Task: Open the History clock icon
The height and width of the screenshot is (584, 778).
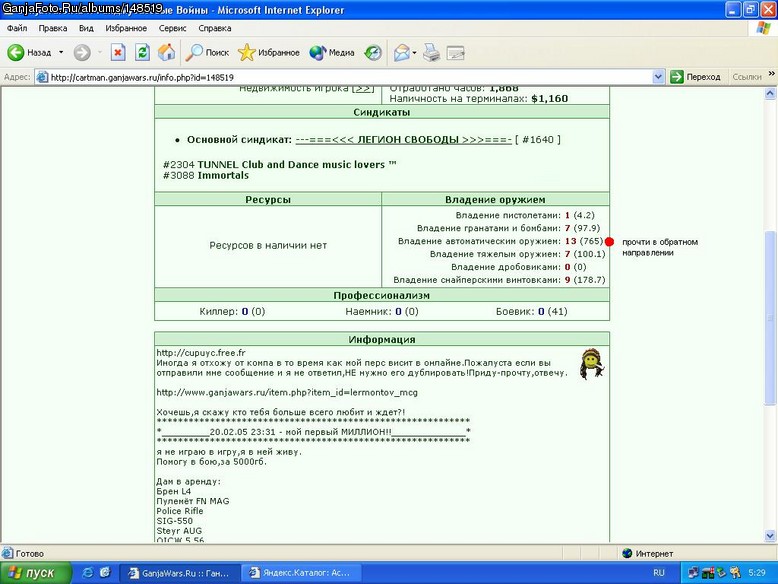Action: tap(373, 53)
